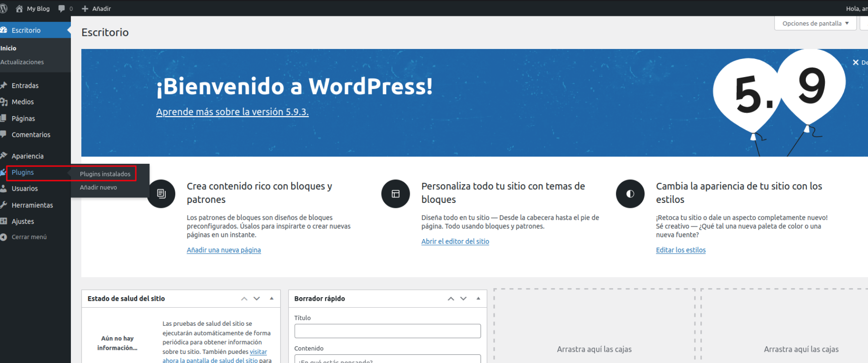Screen dimensions: 868x363
Task: Focus the Contenido text area
Action: (x=387, y=359)
